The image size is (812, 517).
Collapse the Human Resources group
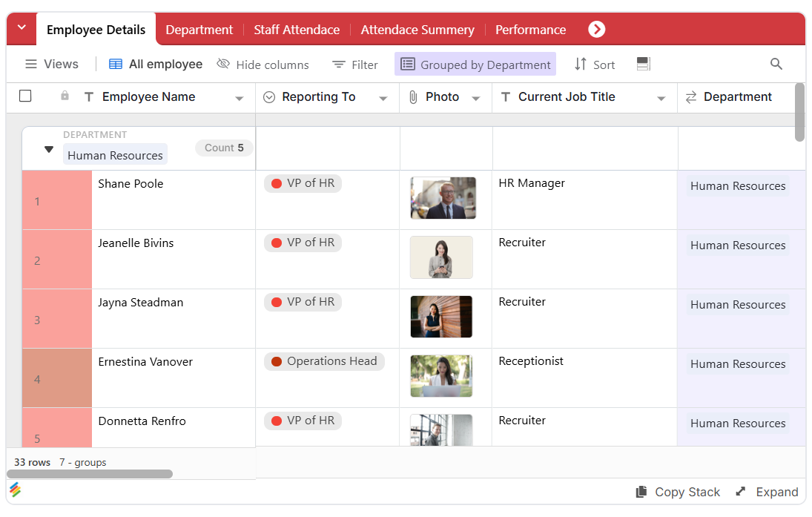pyautogui.click(x=49, y=149)
